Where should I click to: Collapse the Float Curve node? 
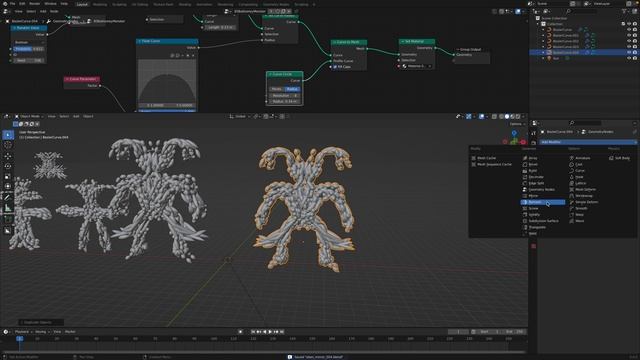(139, 41)
